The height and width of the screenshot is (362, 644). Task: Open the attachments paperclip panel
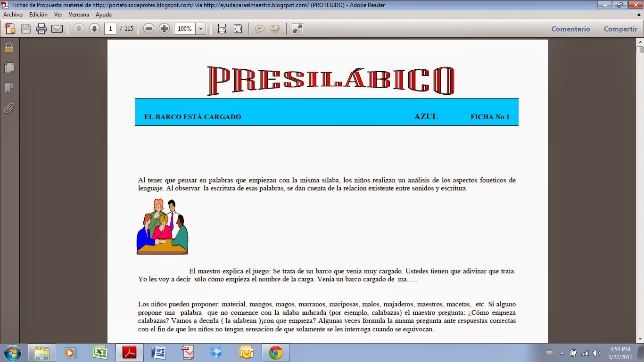tap(9, 108)
